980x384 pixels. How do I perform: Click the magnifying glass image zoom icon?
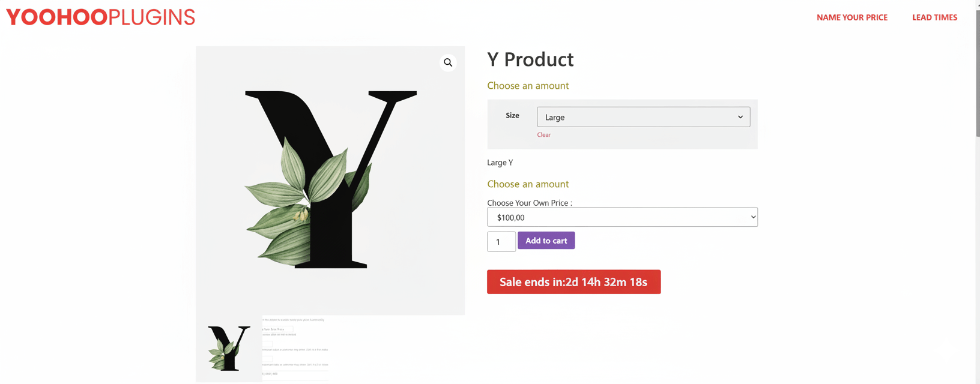[x=447, y=62]
